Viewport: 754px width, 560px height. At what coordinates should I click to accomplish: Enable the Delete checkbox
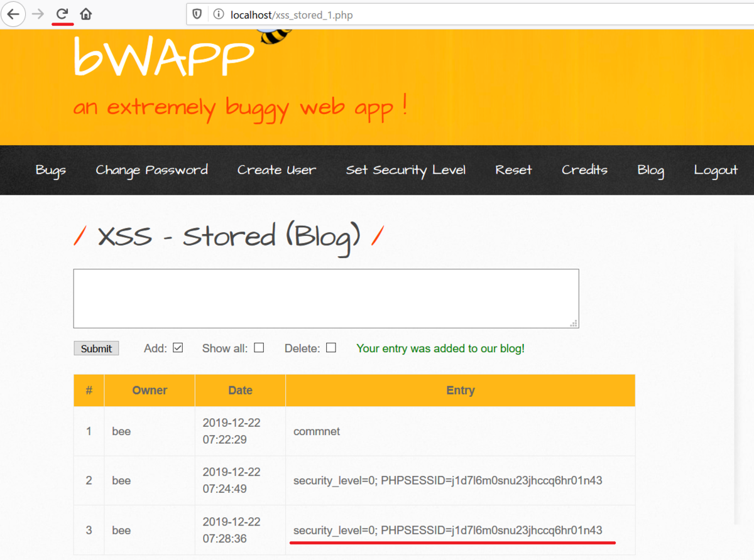click(331, 347)
